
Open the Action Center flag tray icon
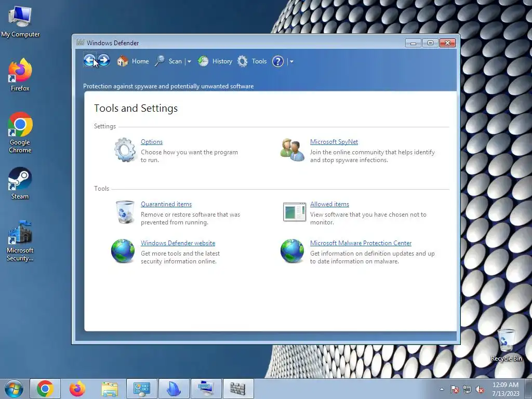pyautogui.click(x=455, y=389)
